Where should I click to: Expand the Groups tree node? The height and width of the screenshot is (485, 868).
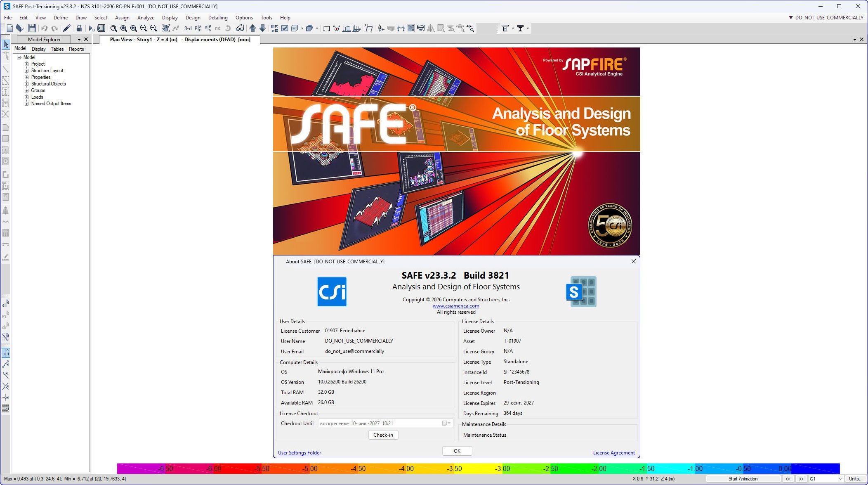click(x=27, y=90)
